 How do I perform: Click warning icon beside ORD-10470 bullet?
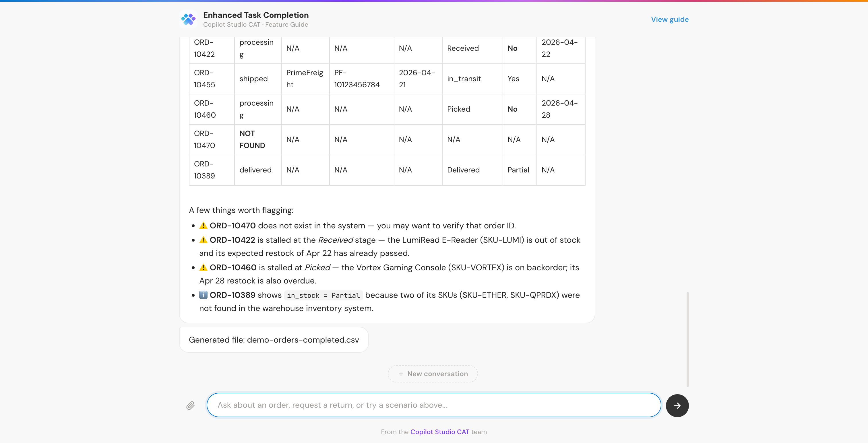[203, 226]
